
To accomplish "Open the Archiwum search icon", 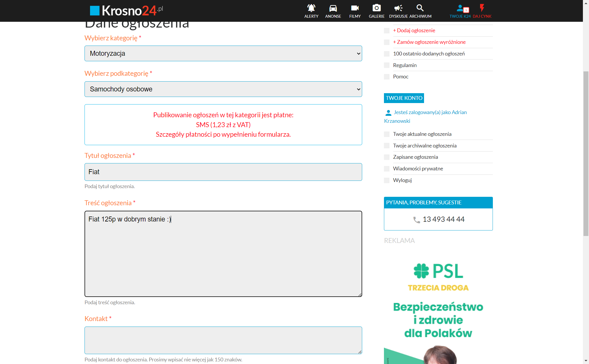I will pyautogui.click(x=420, y=8).
